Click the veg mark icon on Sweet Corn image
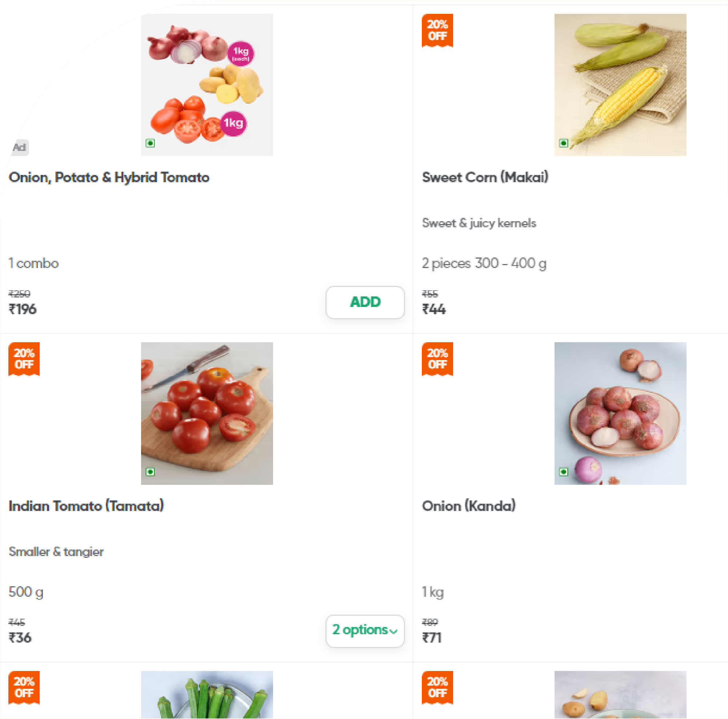The height and width of the screenshot is (719, 728). [x=563, y=143]
